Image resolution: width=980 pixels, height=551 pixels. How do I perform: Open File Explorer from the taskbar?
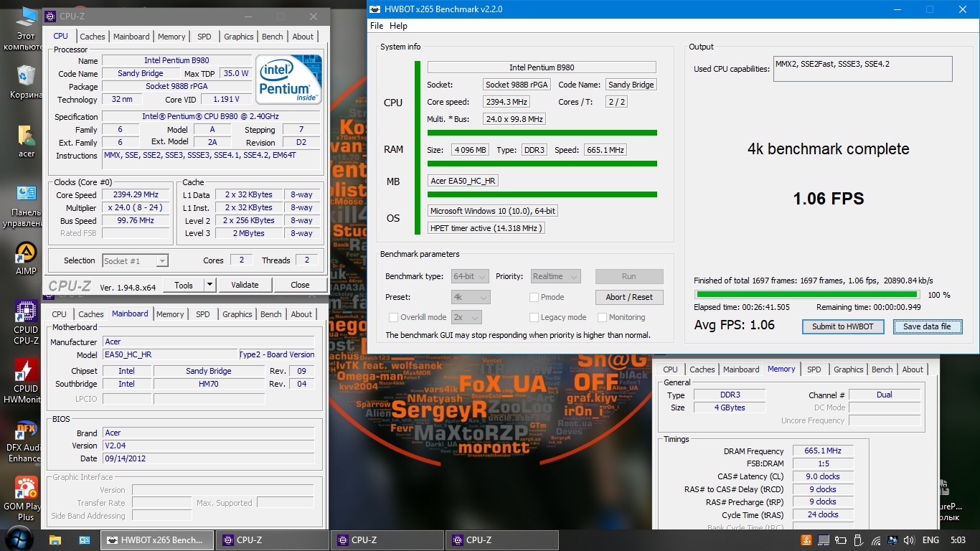(x=56, y=540)
